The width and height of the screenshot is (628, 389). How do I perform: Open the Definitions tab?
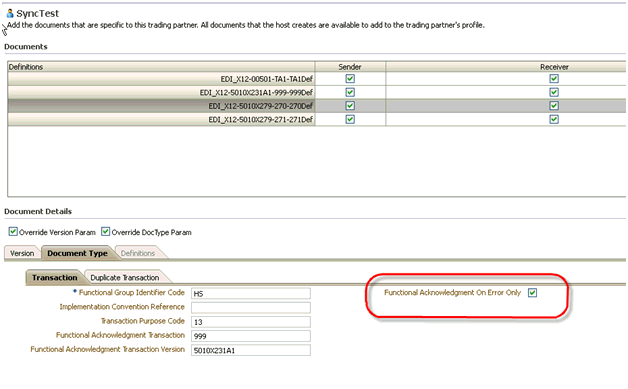tap(138, 253)
